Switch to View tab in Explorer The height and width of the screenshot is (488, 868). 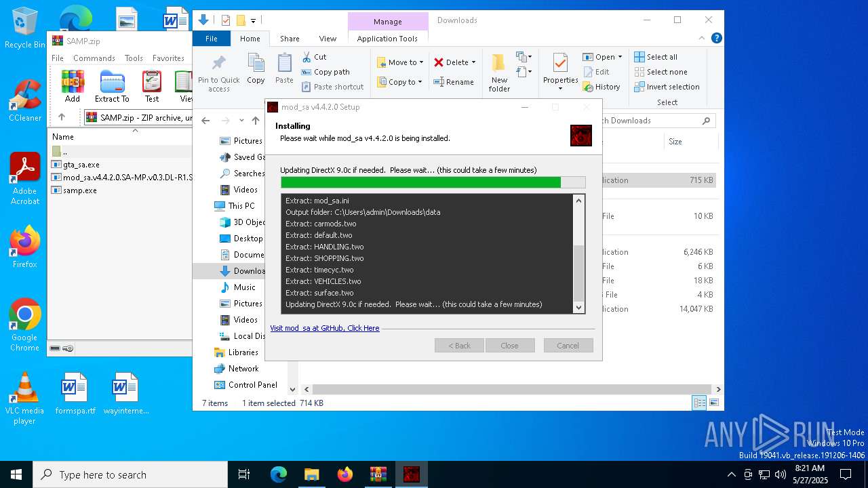[328, 39]
